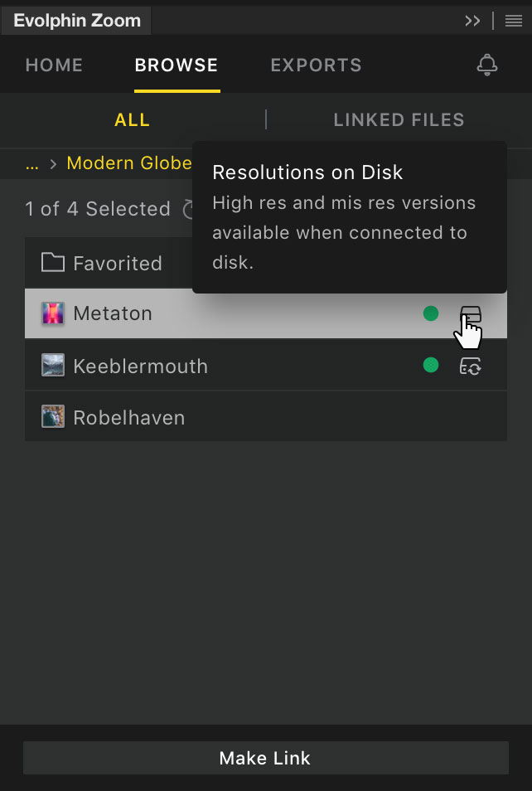532x791 pixels.
Task: Click the disk sync icon on Keeblermouth
Action: 471,366
